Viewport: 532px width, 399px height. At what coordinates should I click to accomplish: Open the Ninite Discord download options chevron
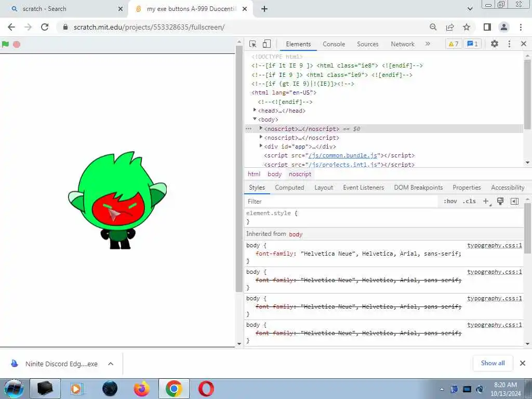click(111, 364)
